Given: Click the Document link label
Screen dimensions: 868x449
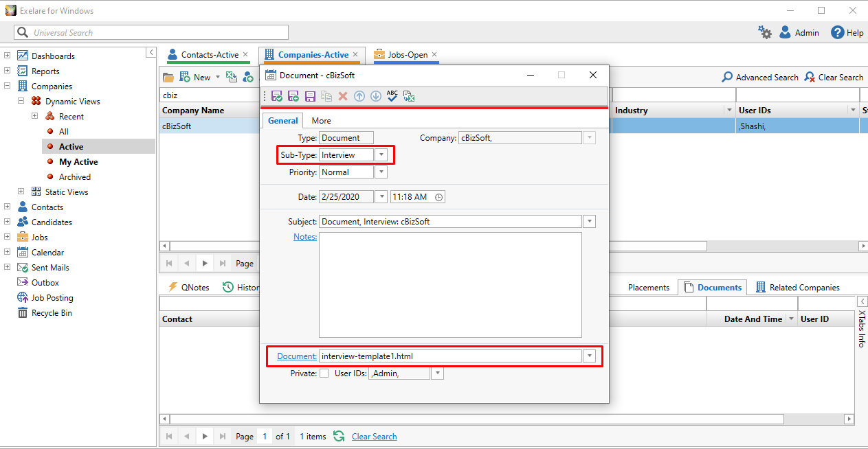Looking at the screenshot, I should pos(297,356).
